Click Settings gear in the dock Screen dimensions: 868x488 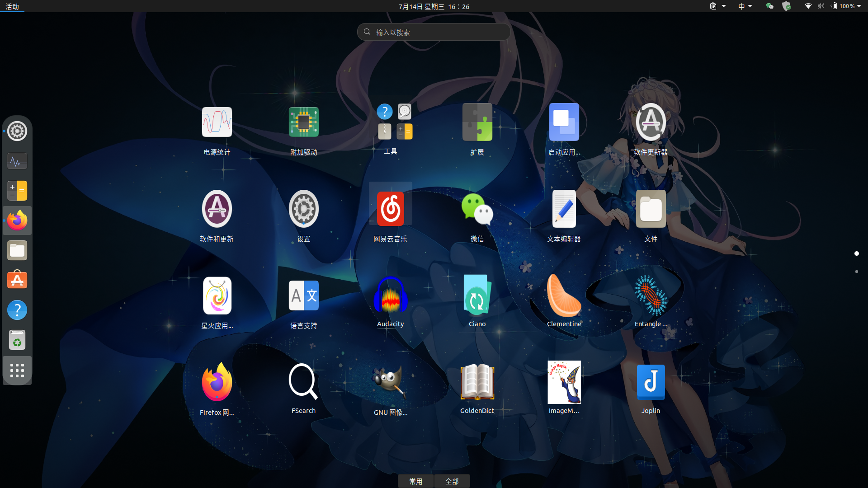[x=17, y=131]
